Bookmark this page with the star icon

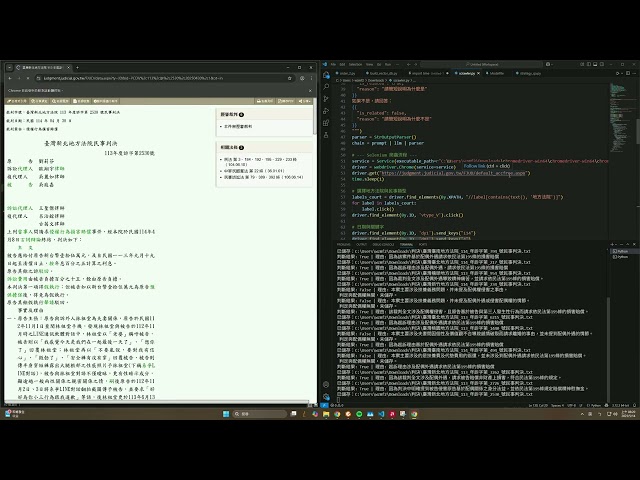tap(290, 78)
